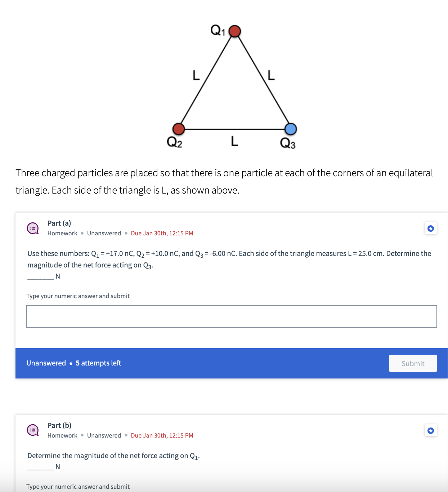Select the red Q2 charge in the diagram
The image size is (448, 492).
(178, 128)
